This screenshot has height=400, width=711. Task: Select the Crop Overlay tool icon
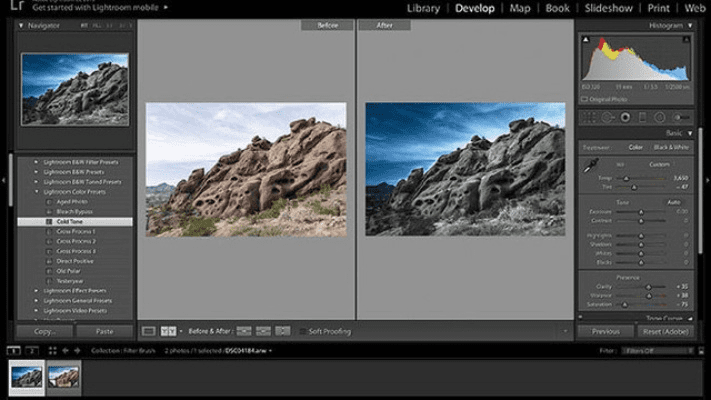click(591, 117)
